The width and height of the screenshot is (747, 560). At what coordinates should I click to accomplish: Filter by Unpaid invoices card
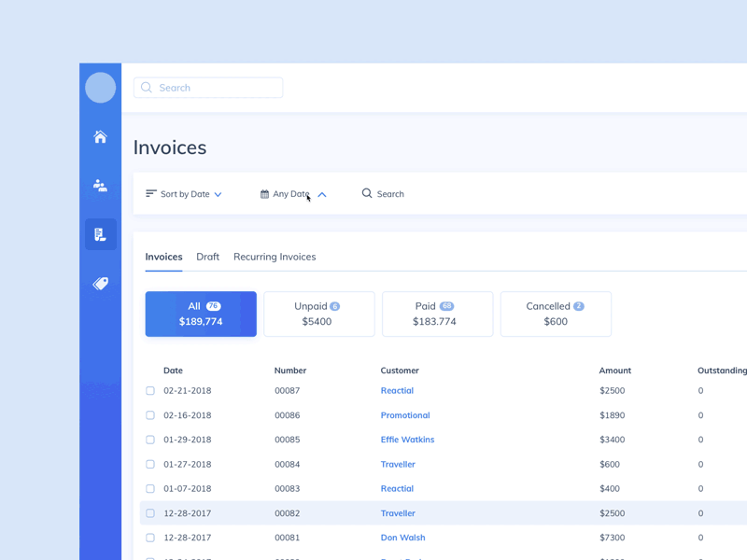pyautogui.click(x=318, y=314)
